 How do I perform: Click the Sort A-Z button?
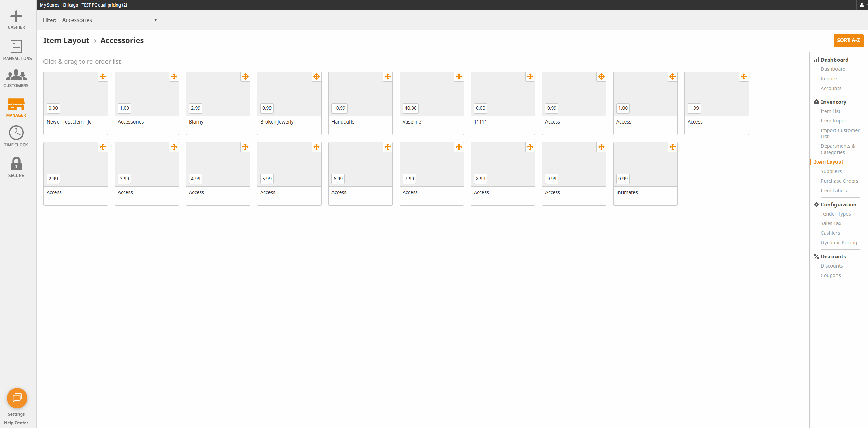pyautogui.click(x=848, y=40)
